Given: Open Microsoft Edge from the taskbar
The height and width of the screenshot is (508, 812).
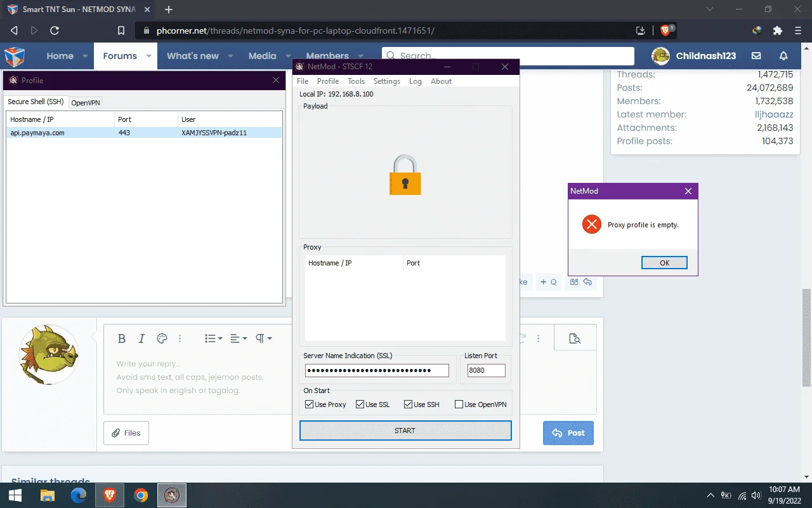Looking at the screenshot, I should tap(78, 495).
